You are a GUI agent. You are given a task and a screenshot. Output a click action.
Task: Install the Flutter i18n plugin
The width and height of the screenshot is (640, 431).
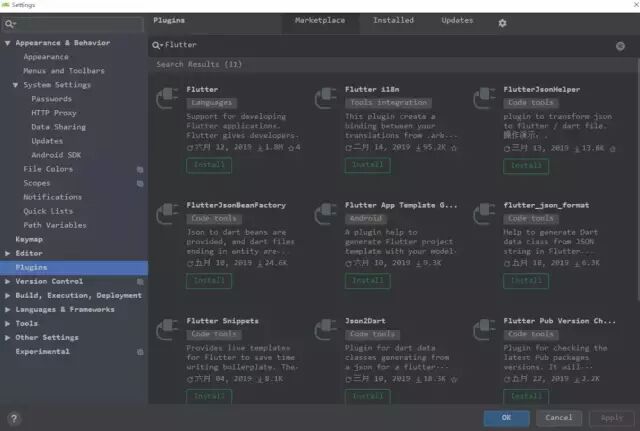(x=367, y=165)
